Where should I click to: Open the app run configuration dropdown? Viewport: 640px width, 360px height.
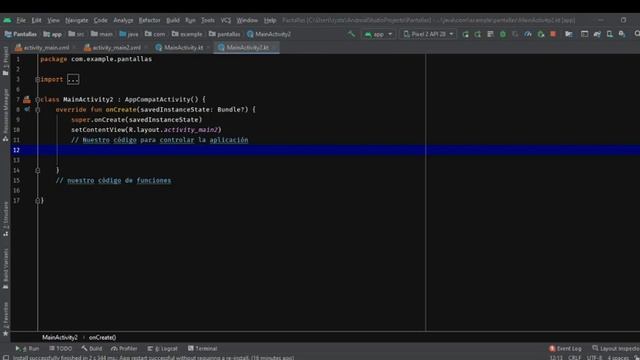378,34
